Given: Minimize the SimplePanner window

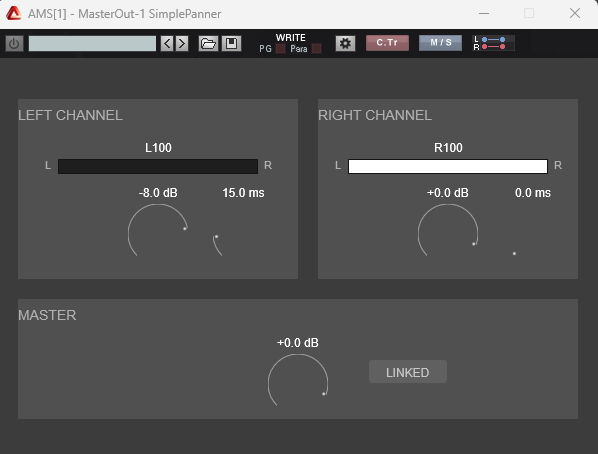Looking at the screenshot, I should [484, 13].
